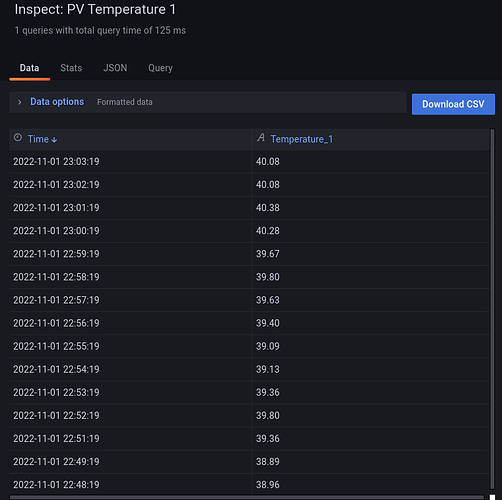This screenshot has width=502, height=500.
Task: Switch to the Stats tab
Action: point(71,68)
